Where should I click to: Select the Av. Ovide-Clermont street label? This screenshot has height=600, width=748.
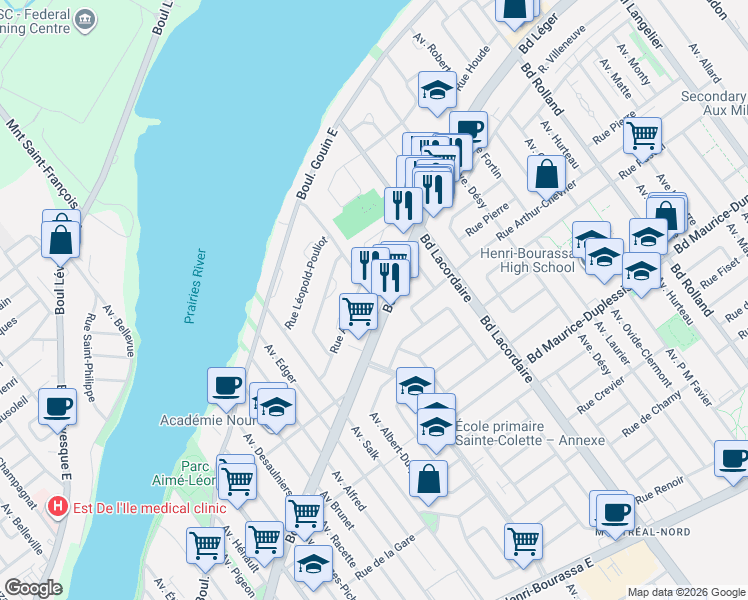pos(642,348)
